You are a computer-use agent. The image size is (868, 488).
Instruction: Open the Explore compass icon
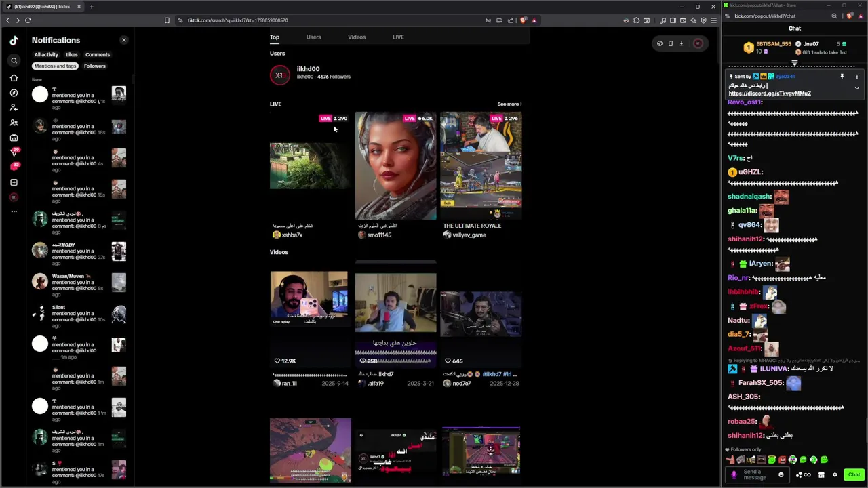14,93
